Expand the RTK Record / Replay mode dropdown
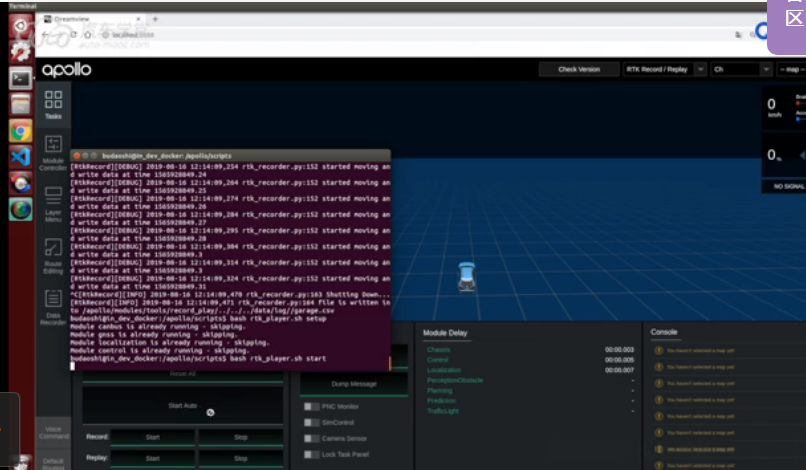 [x=663, y=69]
